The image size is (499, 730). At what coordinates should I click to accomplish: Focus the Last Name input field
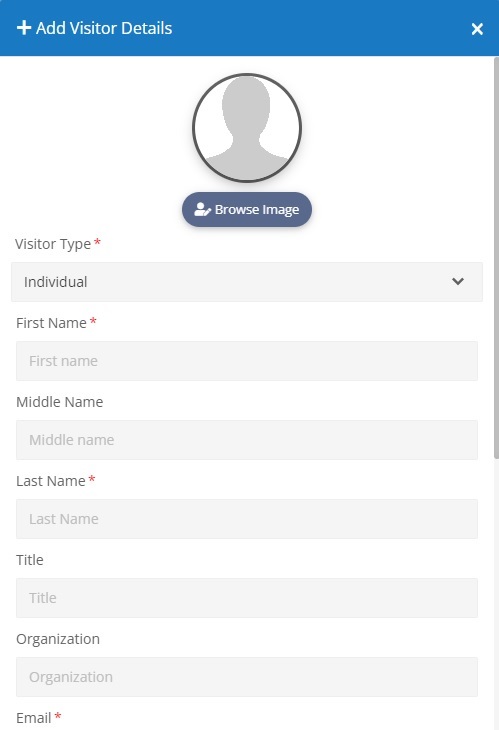(x=247, y=519)
